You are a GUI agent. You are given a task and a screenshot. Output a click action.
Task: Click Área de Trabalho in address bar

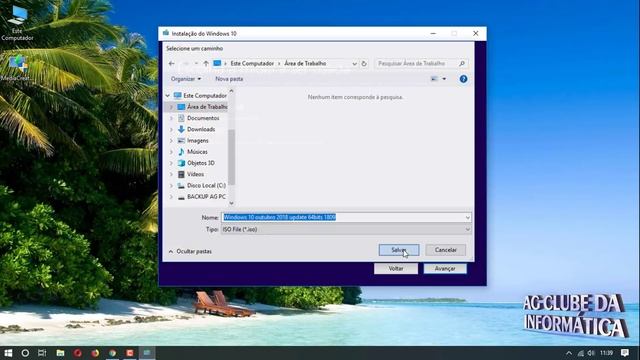pos(305,64)
